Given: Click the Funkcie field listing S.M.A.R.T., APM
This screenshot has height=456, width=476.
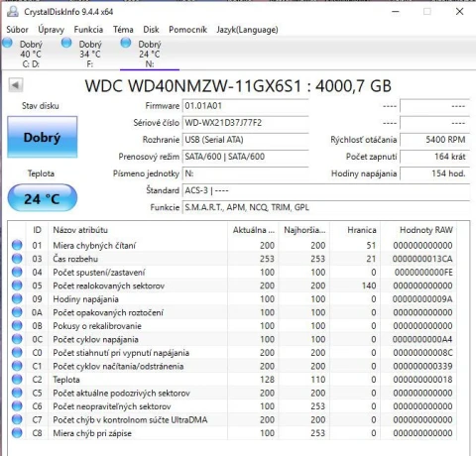Looking at the screenshot, I should (326, 207).
